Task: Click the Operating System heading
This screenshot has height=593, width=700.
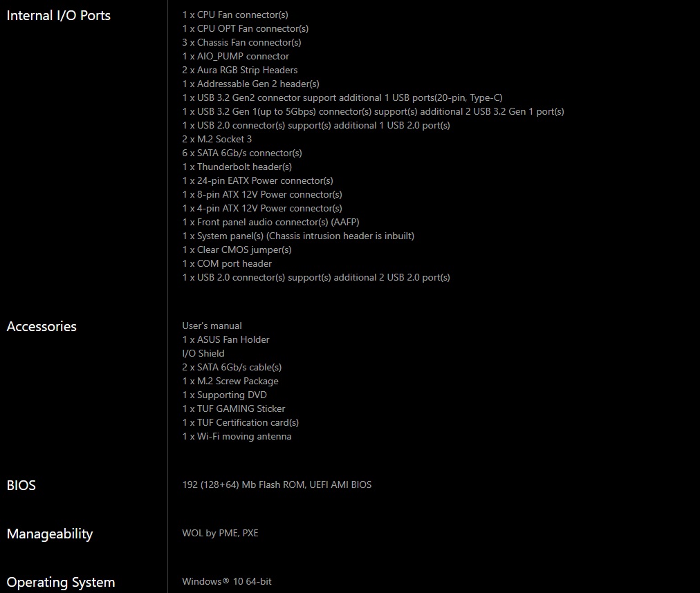Action: click(61, 582)
